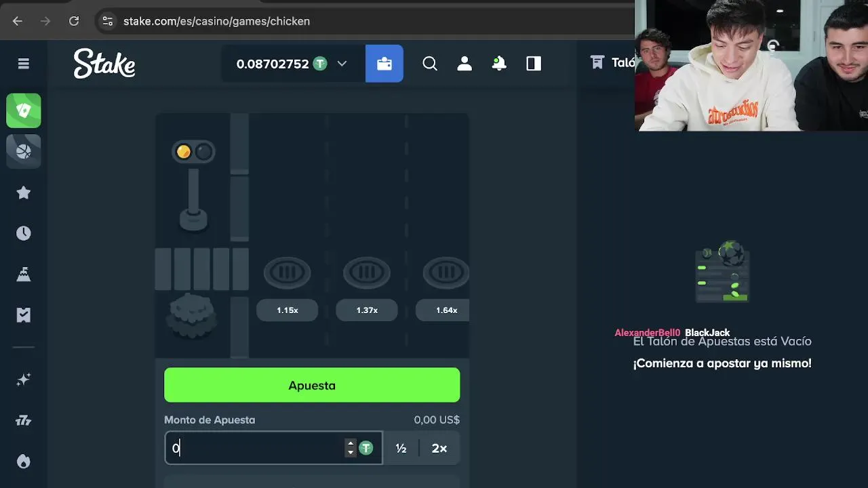Click the Tether currency icon in bet field
Screen dimensions: 868x488
point(366,448)
